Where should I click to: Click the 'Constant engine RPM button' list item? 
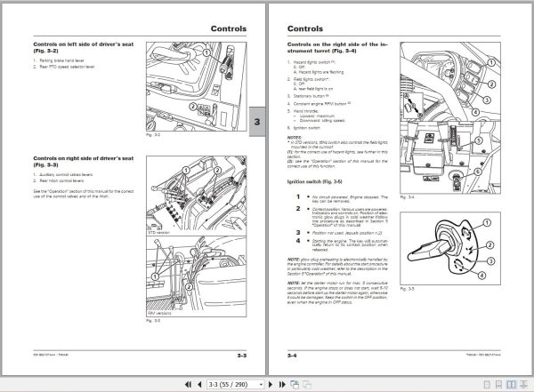pyautogui.click(x=320, y=103)
